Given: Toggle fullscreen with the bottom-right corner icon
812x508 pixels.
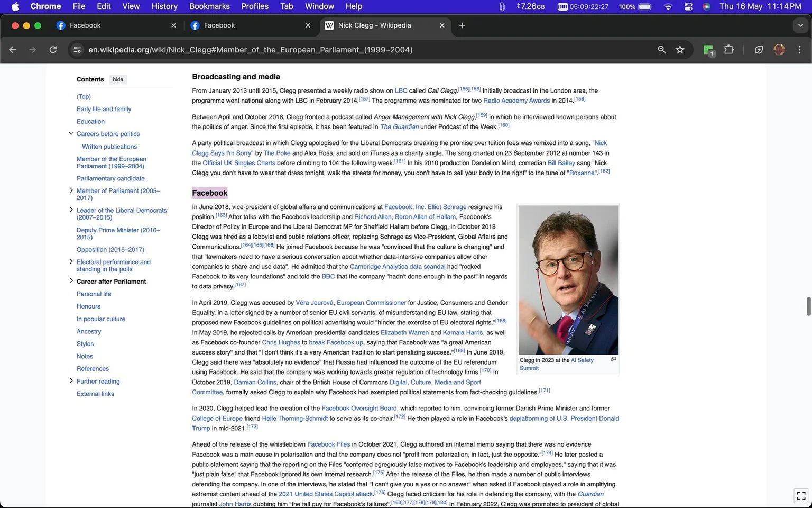Looking at the screenshot, I should pos(801,496).
